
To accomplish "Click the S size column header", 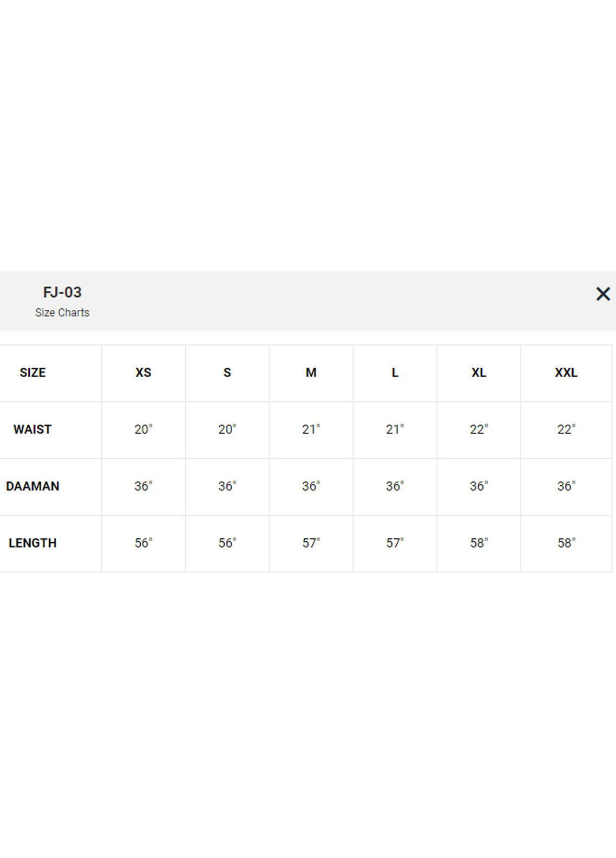I will (227, 373).
